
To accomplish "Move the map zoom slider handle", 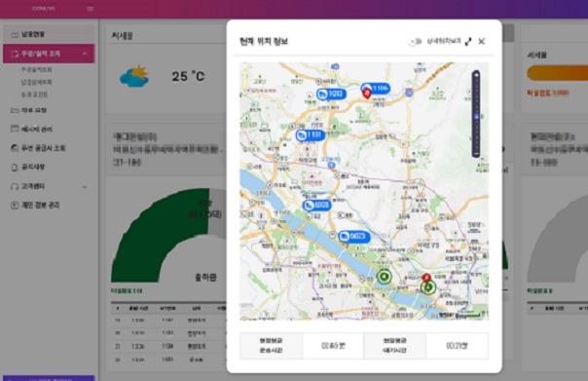I will pos(476,117).
